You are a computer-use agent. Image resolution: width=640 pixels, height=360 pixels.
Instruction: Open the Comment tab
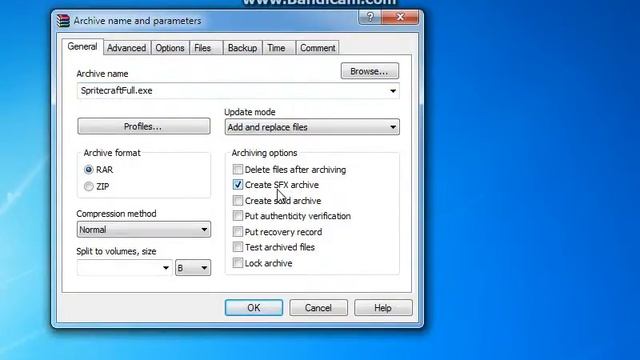[x=318, y=48]
